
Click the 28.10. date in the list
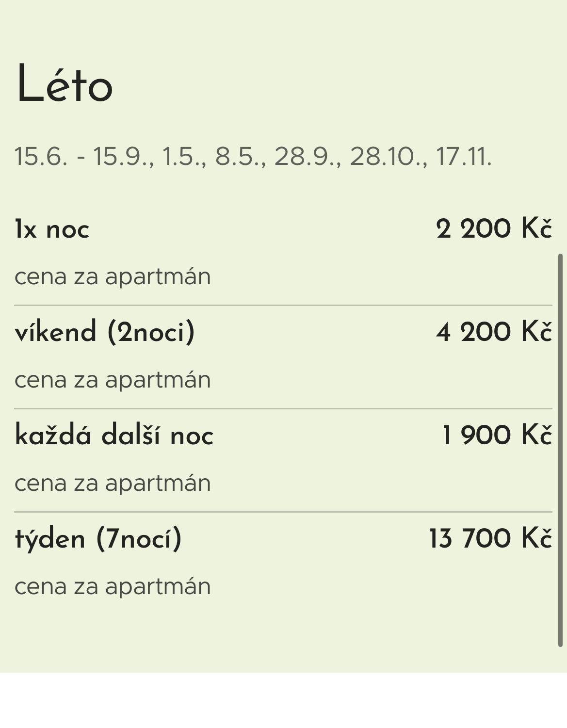click(388, 157)
